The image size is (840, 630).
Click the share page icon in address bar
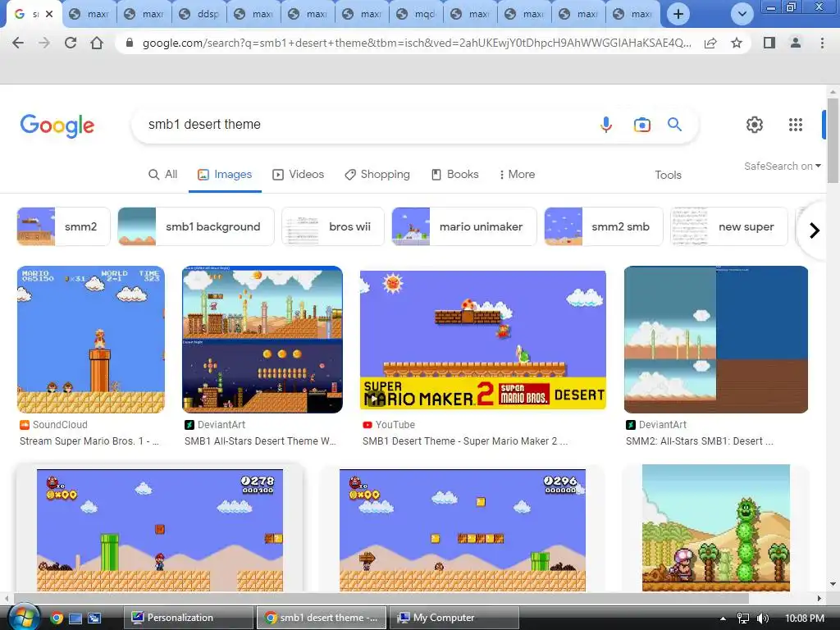tap(710, 43)
